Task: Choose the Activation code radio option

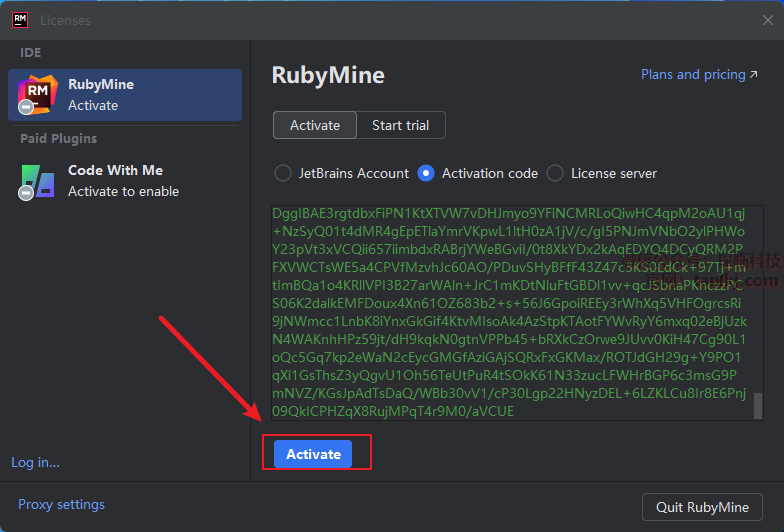Action: pyautogui.click(x=426, y=173)
